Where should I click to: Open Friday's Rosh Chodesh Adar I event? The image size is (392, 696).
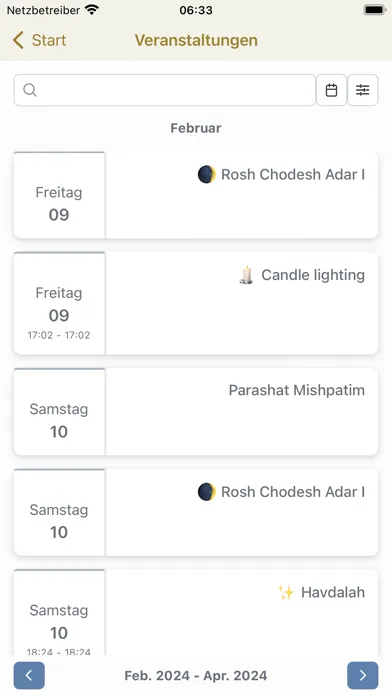[x=196, y=195]
